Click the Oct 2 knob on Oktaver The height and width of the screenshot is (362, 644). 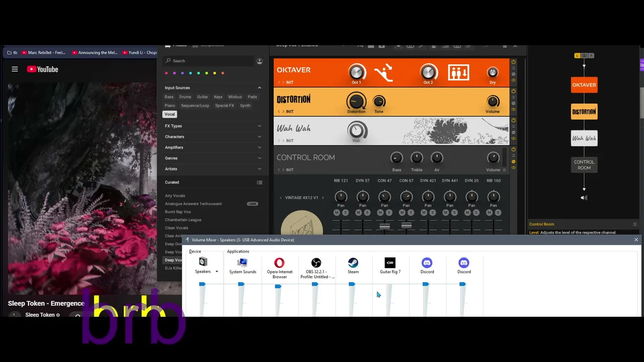click(x=428, y=72)
